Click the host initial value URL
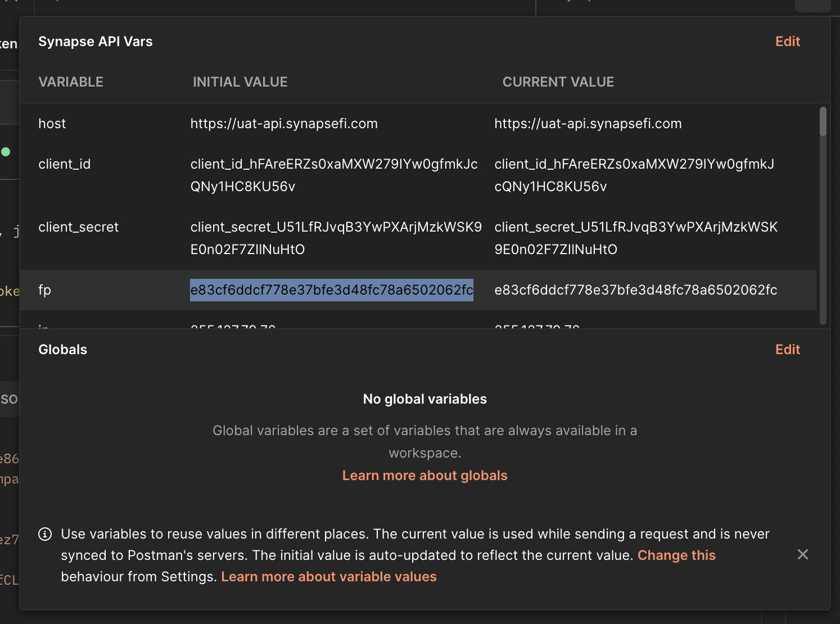Screen dimensions: 840x624 (x=284, y=124)
